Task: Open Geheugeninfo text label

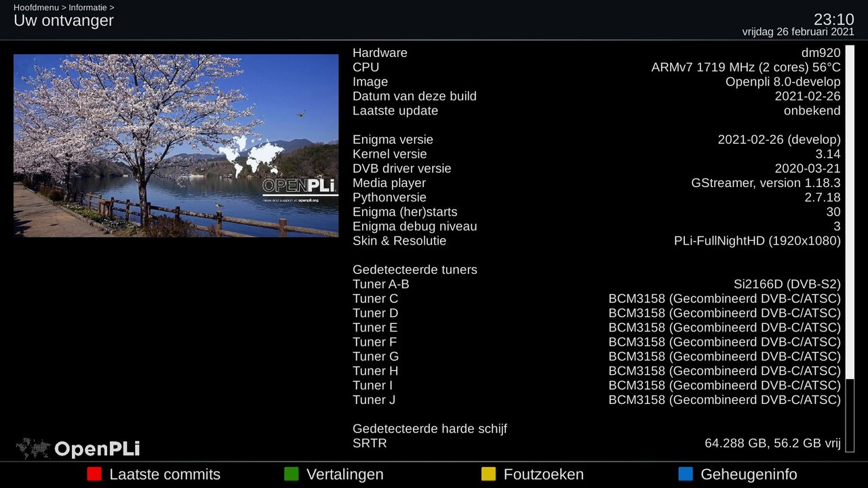Action: click(x=749, y=474)
